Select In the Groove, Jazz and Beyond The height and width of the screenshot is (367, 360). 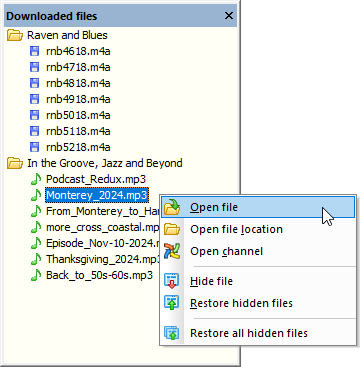click(x=105, y=163)
